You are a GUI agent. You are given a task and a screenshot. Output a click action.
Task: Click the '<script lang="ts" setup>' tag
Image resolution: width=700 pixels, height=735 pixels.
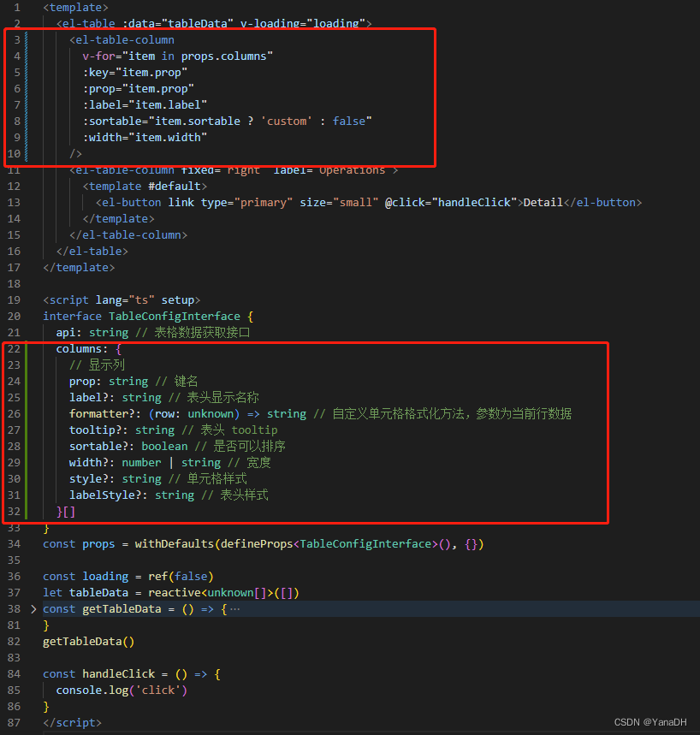click(x=122, y=300)
